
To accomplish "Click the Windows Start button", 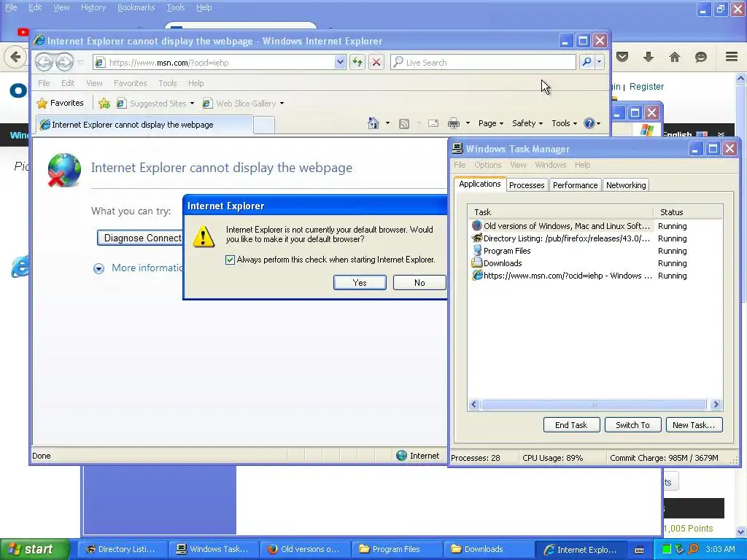I will point(35,549).
